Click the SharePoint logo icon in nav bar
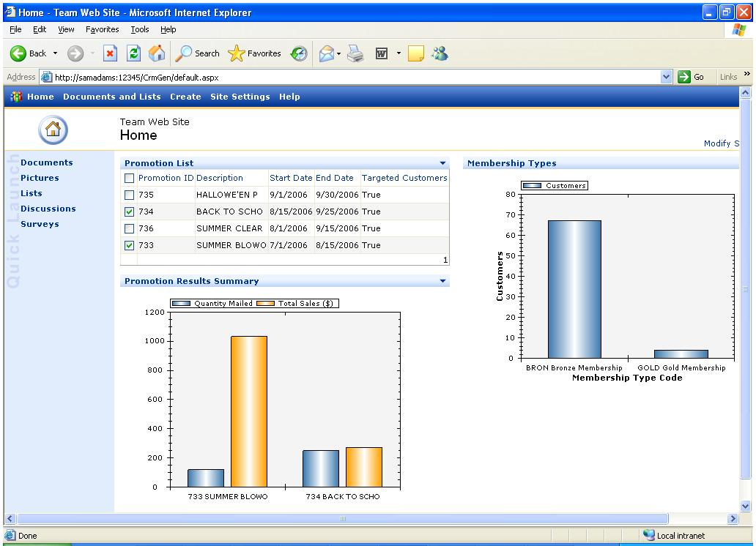 (x=16, y=97)
